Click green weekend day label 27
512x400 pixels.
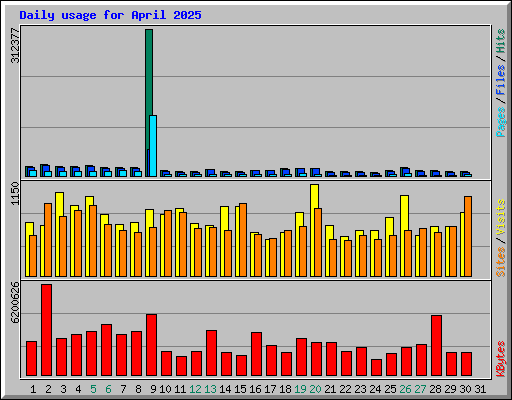click(x=420, y=389)
